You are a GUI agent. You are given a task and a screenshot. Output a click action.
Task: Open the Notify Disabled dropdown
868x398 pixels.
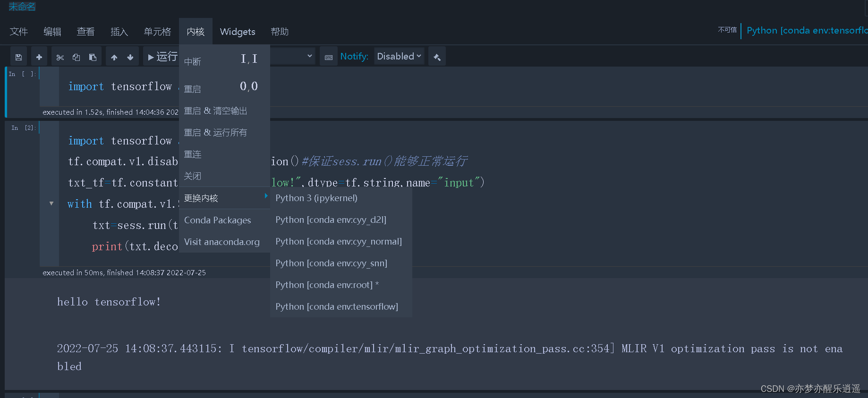point(399,56)
